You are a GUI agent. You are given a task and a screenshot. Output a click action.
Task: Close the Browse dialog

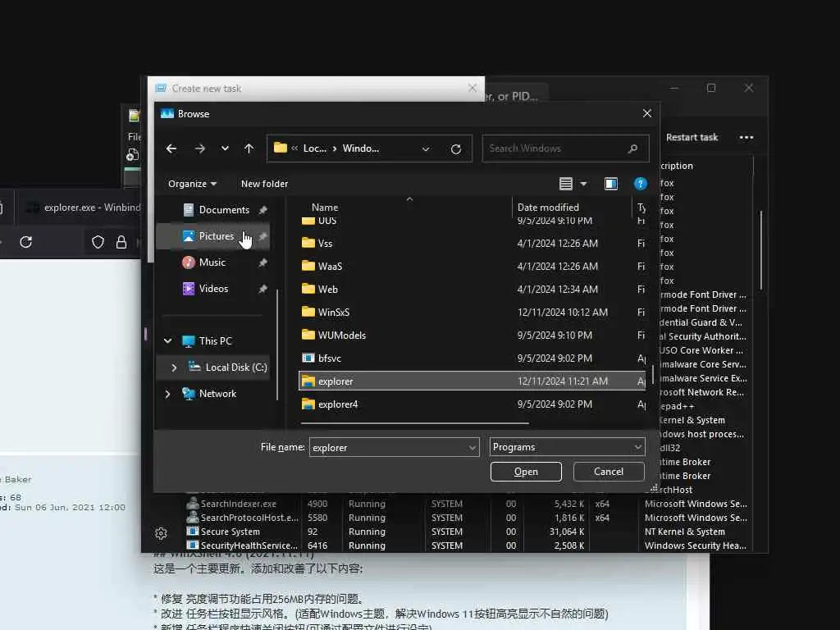coord(647,113)
